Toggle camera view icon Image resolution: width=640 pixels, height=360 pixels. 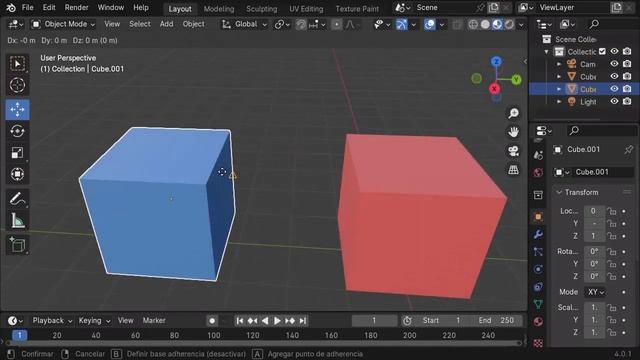pos(513,151)
